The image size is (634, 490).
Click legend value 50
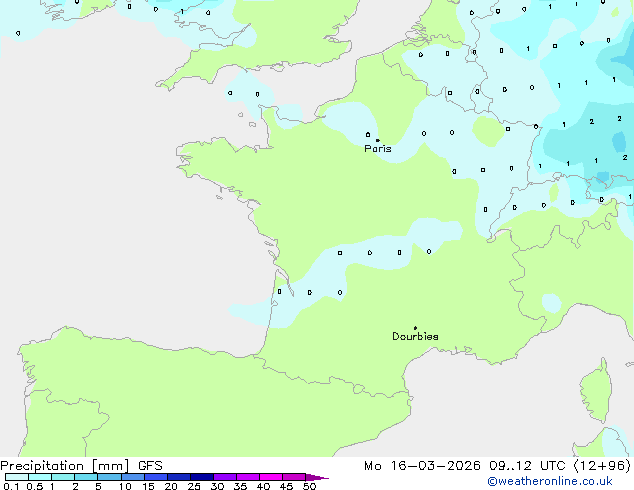pyautogui.click(x=309, y=486)
